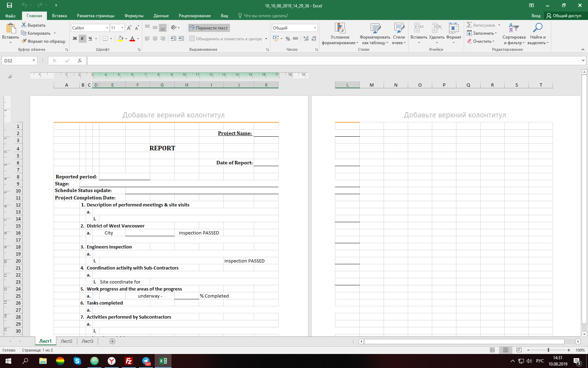Open the Файл menu tab

[x=10, y=16]
